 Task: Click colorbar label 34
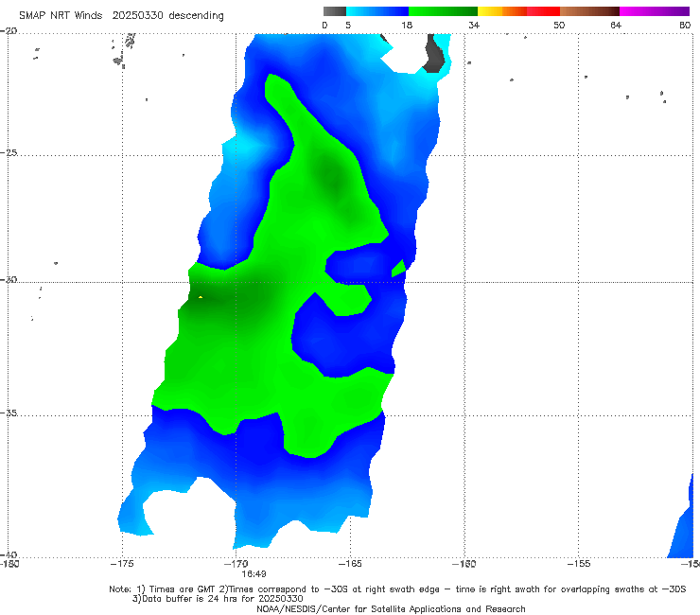474,25
